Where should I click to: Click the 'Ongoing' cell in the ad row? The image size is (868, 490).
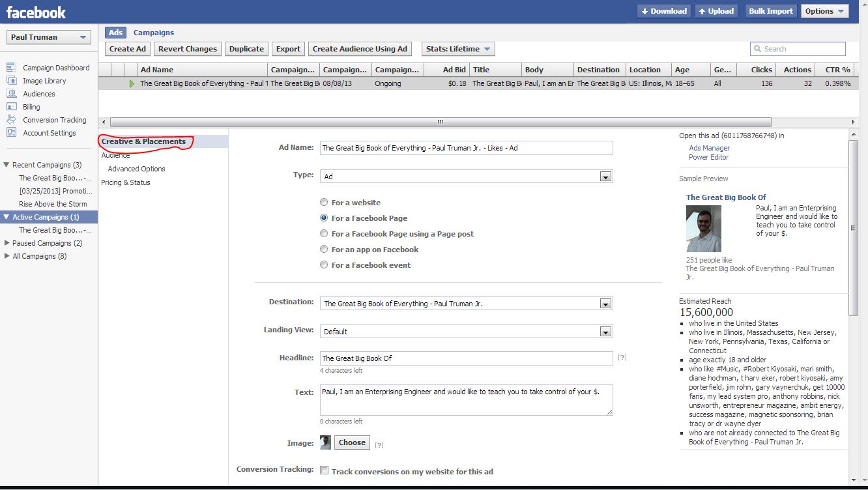coord(388,83)
